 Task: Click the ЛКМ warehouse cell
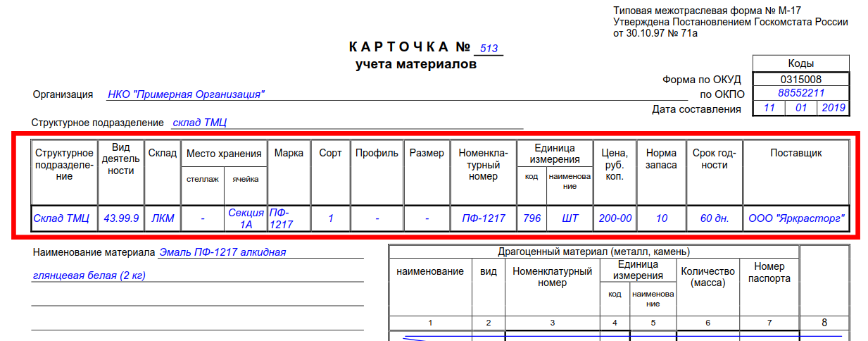click(x=162, y=218)
